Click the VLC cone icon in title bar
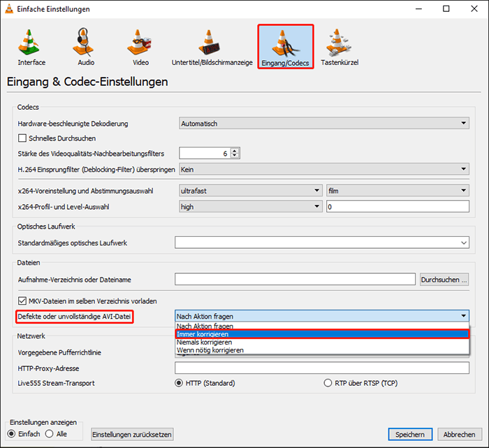489x448 pixels. (9, 8)
